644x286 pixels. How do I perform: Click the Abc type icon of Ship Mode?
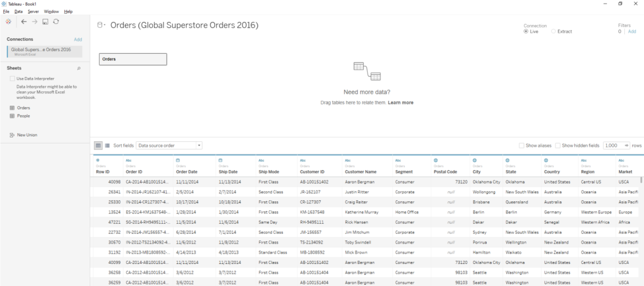261,160
